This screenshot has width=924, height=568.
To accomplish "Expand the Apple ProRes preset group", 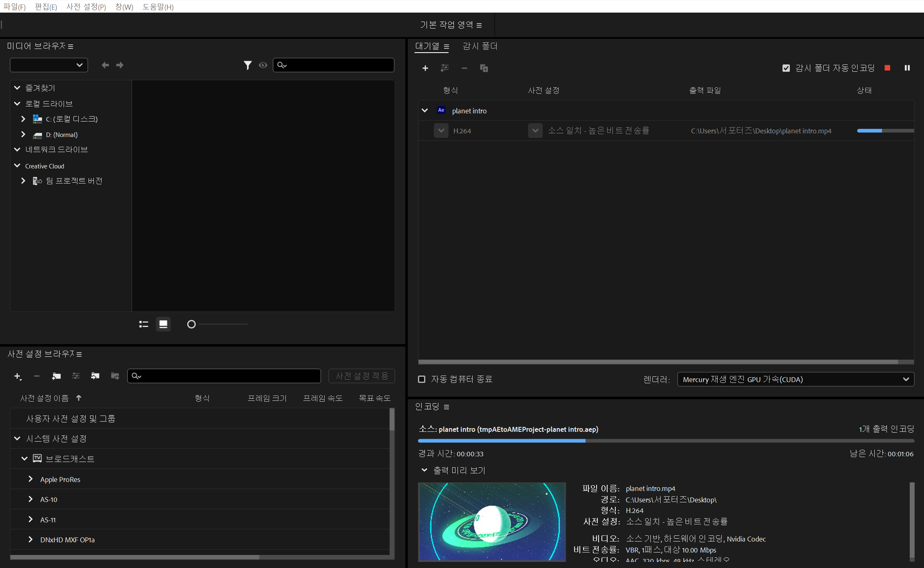I will pyautogui.click(x=31, y=479).
